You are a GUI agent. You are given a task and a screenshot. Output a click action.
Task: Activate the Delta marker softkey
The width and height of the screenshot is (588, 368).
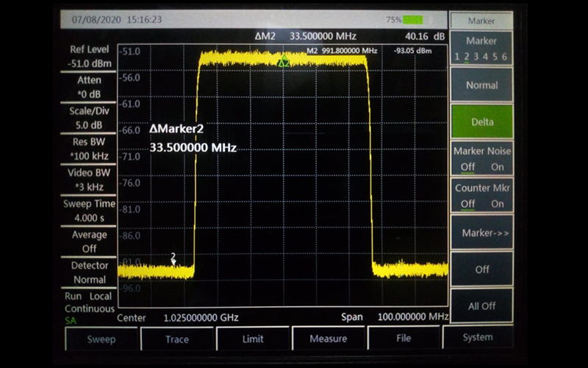[482, 122]
